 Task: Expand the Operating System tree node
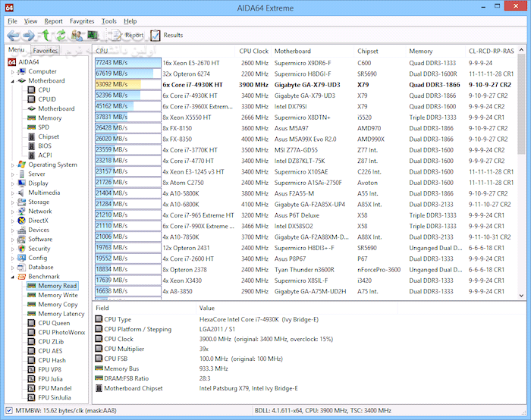(12, 165)
